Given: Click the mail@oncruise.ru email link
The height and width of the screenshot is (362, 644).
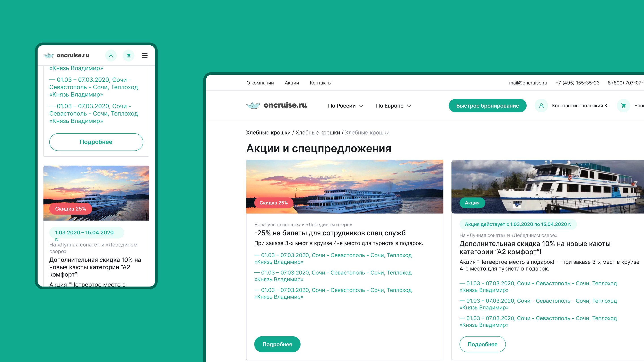Looking at the screenshot, I should tap(528, 83).
